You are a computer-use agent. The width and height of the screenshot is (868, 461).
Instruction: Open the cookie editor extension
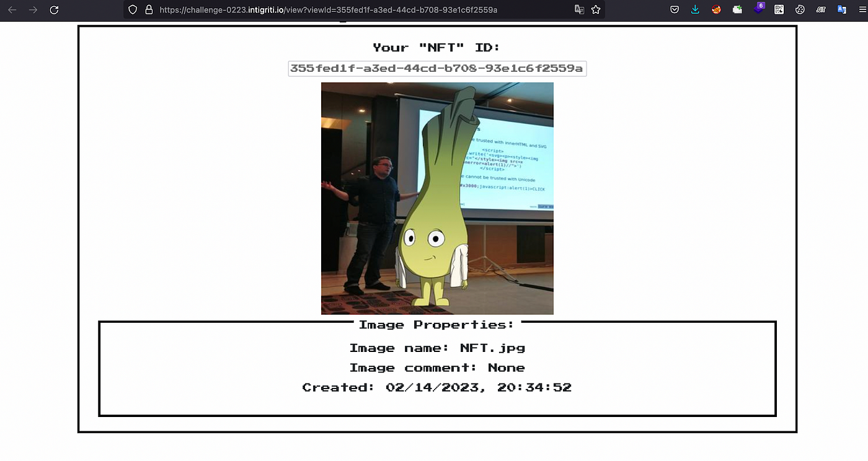[800, 10]
